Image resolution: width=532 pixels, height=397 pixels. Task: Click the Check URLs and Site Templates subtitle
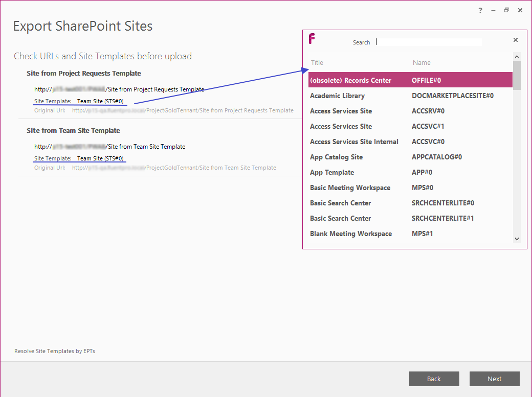pyautogui.click(x=103, y=56)
